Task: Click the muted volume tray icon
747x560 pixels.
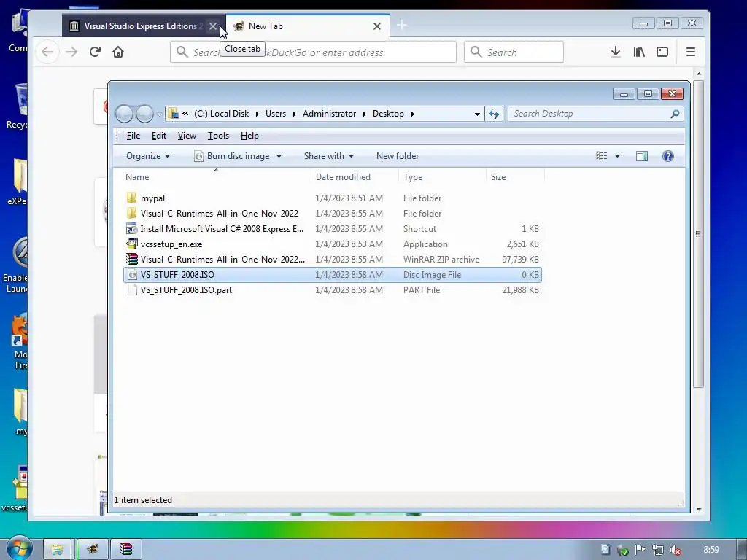Action: tap(675, 550)
